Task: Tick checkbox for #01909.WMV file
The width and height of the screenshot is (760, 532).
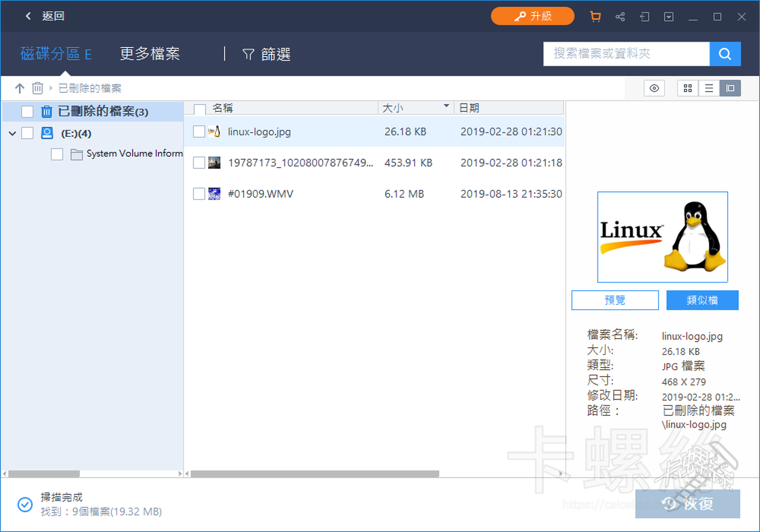Action: point(199,194)
